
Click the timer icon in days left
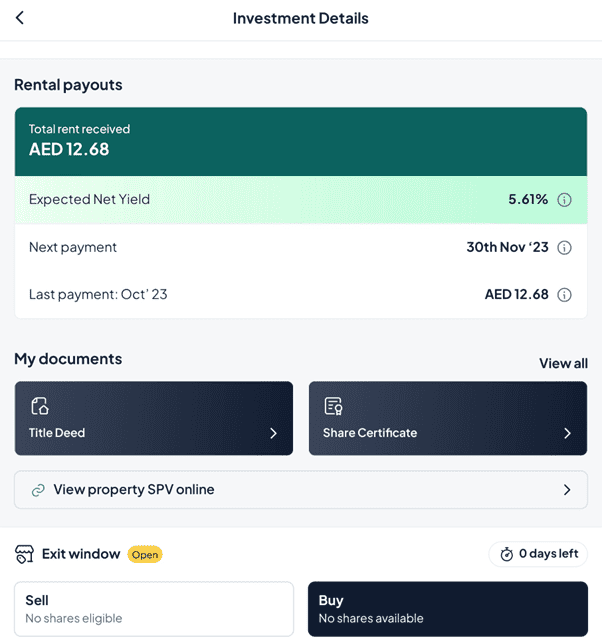coord(507,554)
